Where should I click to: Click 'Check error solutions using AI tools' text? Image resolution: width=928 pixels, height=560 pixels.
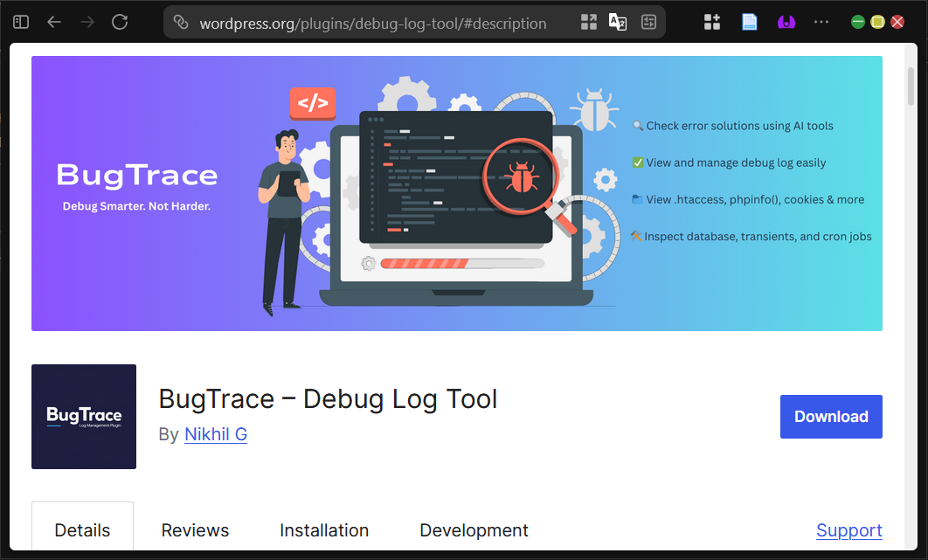739,126
